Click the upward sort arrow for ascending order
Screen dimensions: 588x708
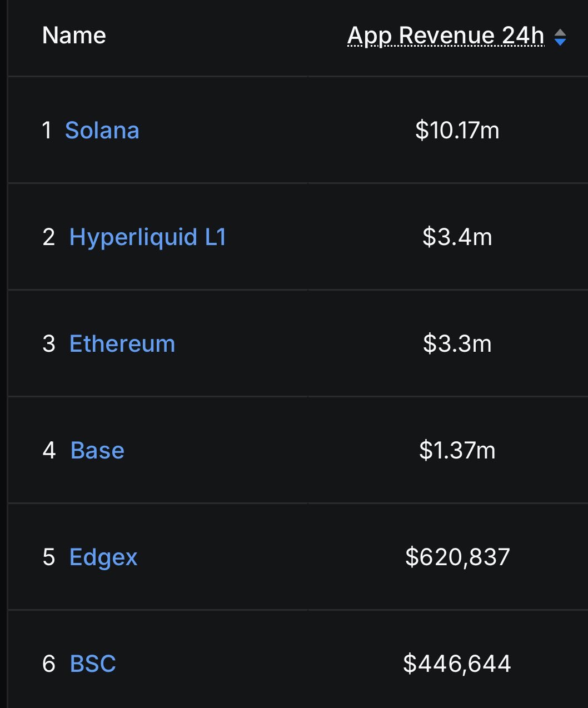coord(561,31)
